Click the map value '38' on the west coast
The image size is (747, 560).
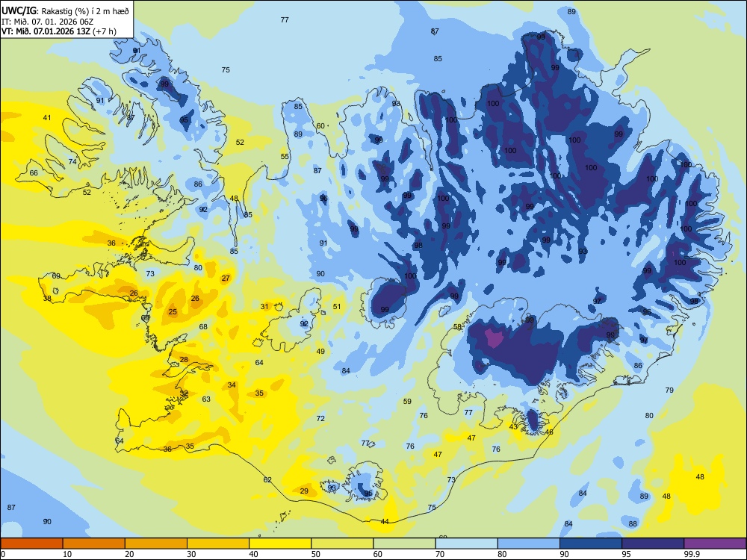point(47,299)
